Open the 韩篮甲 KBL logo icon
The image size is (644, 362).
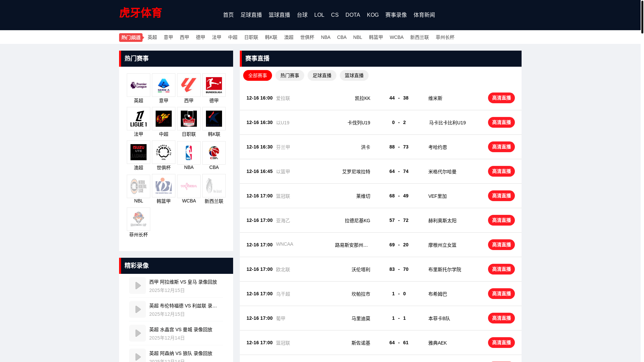click(x=164, y=186)
